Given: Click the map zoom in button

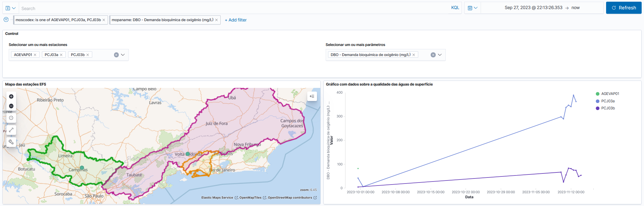Looking at the screenshot, I should point(11,97).
